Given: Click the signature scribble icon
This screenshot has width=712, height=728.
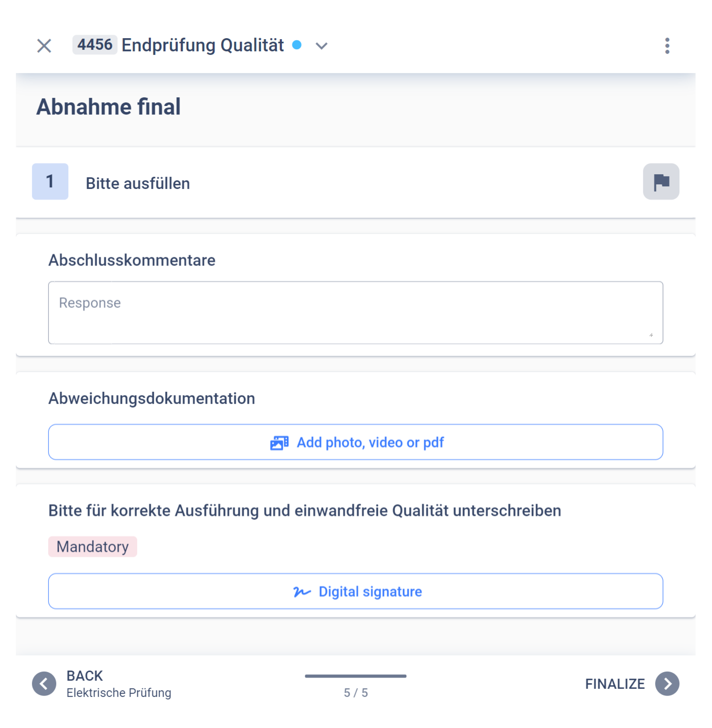Looking at the screenshot, I should click(x=302, y=592).
